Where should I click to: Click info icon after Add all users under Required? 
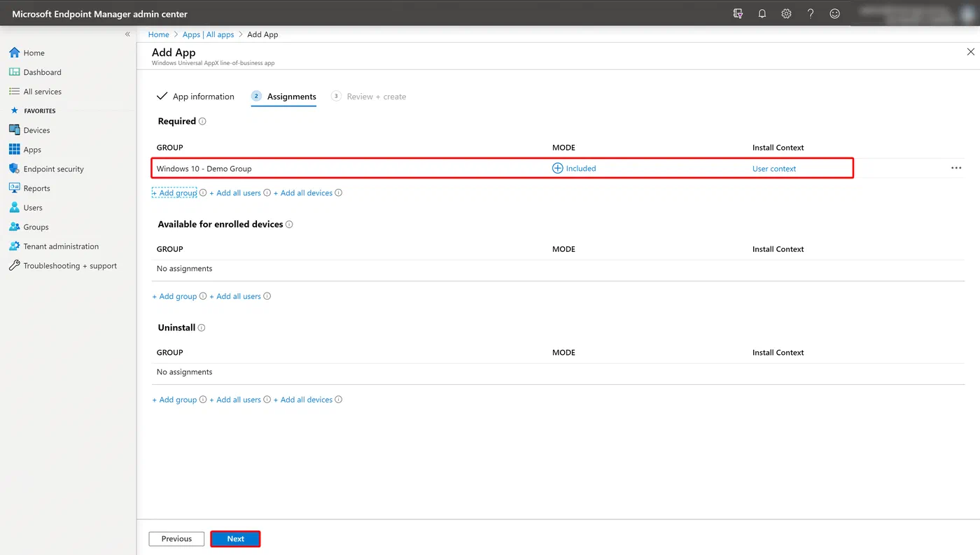[267, 193]
